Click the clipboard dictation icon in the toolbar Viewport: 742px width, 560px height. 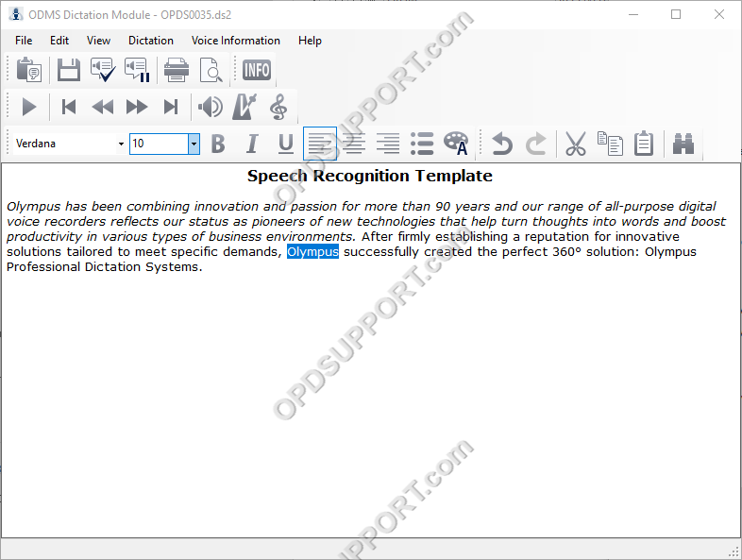pos(29,70)
